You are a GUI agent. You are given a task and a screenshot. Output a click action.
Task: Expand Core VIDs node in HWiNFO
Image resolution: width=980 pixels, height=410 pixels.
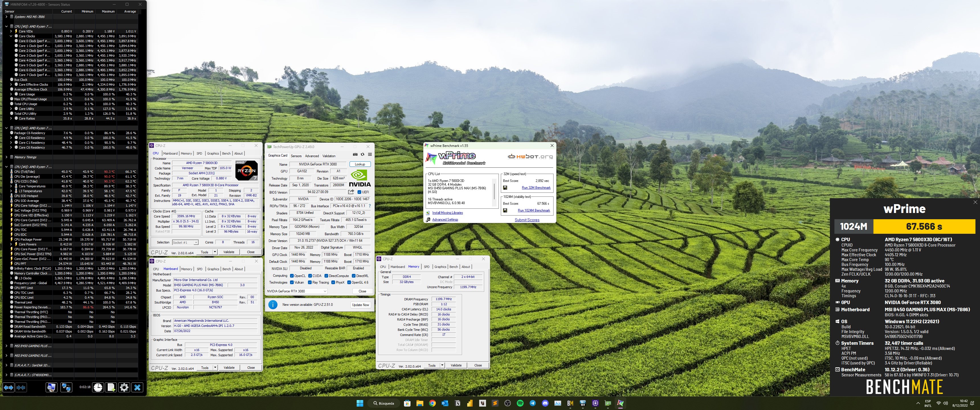pyautogui.click(x=11, y=31)
